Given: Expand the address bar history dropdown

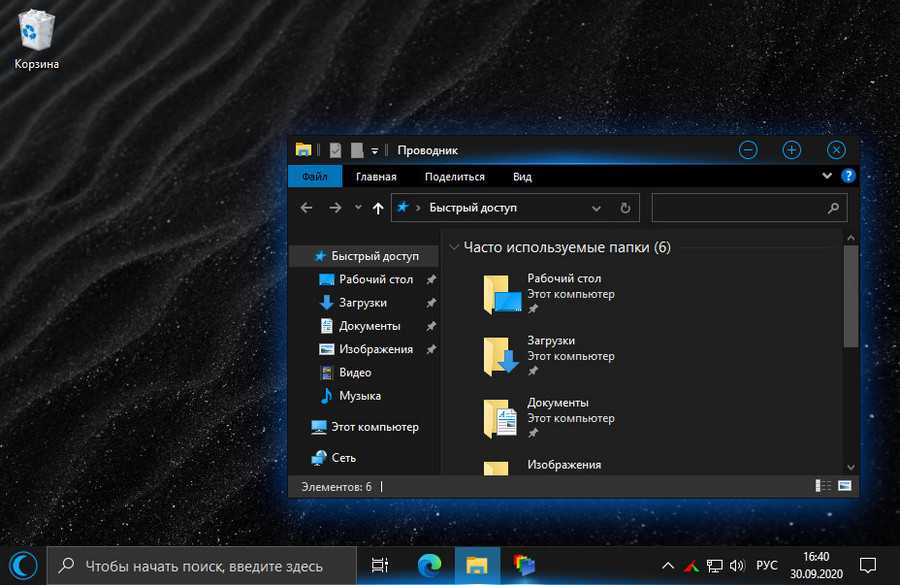Looking at the screenshot, I should [597, 208].
